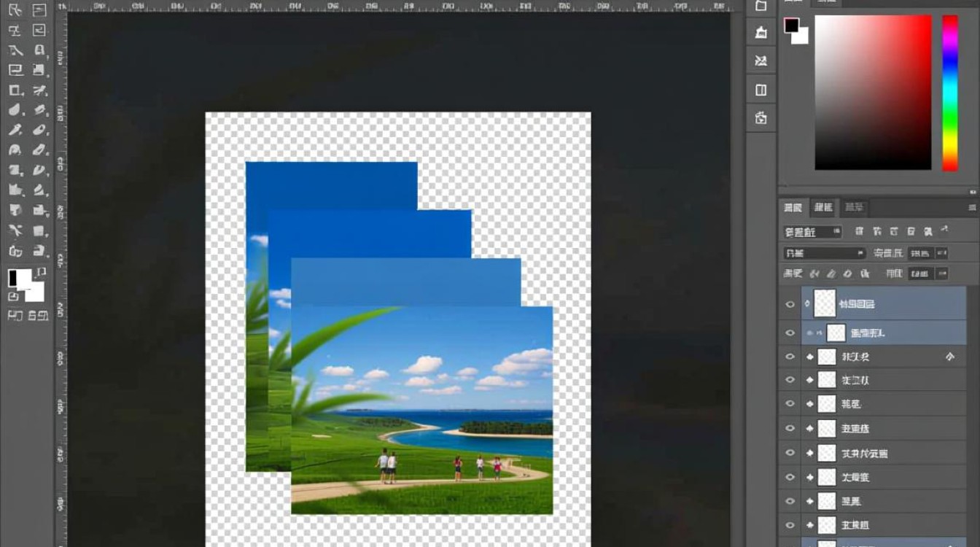This screenshot has width=980, height=547.
Task: Open the third collapsed dock panel icon
Action: click(x=761, y=61)
